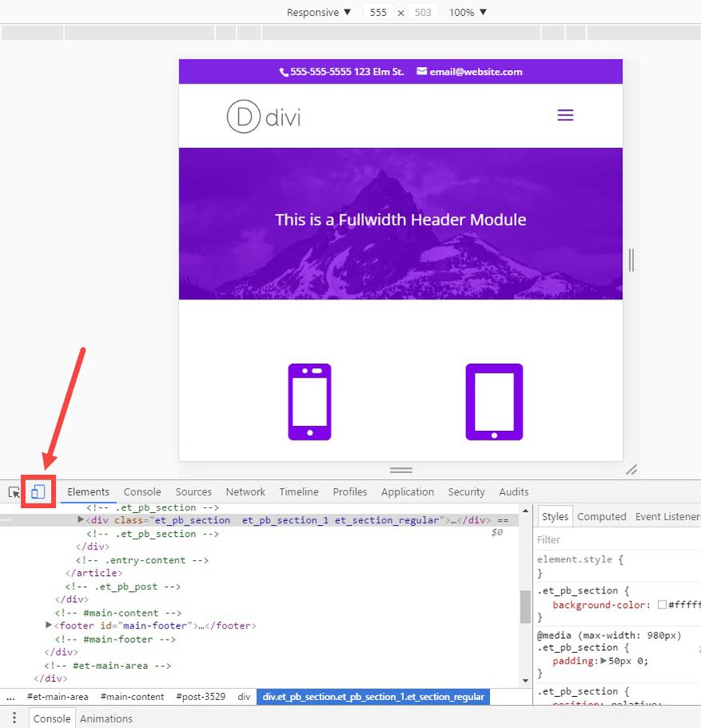Select the drawer Animations tab
701x728 pixels.
tap(106, 718)
